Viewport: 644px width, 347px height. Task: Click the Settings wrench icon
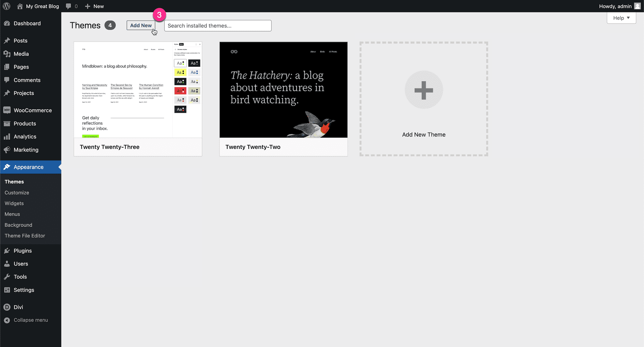[8, 290]
